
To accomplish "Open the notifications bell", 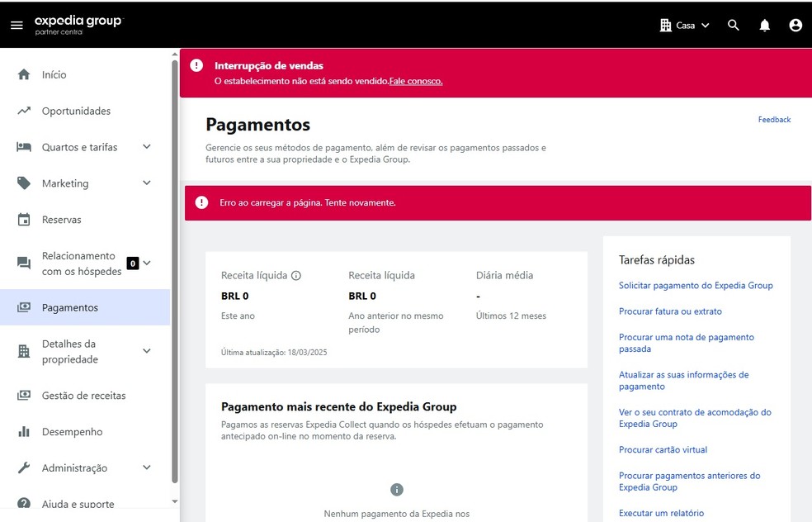I will (764, 26).
